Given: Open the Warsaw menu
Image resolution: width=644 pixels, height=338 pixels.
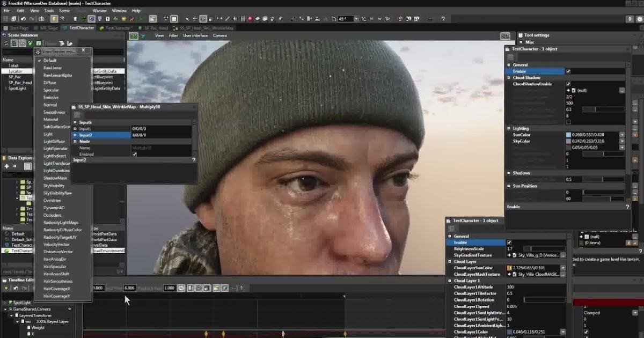Looking at the screenshot, I should click(99, 10).
